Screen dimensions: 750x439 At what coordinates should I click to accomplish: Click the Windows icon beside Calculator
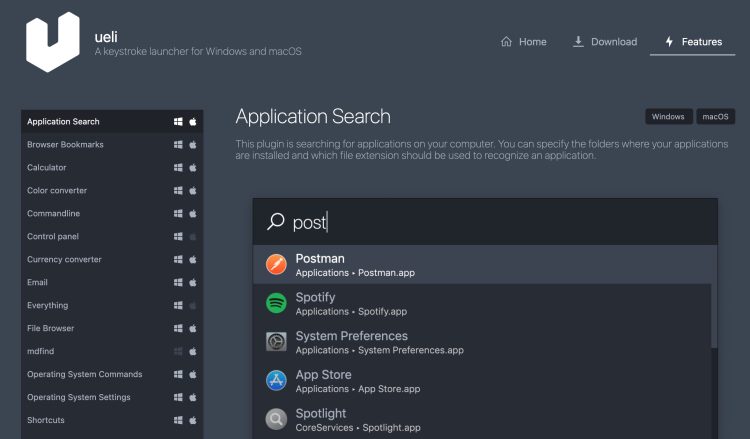tap(178, 168)
